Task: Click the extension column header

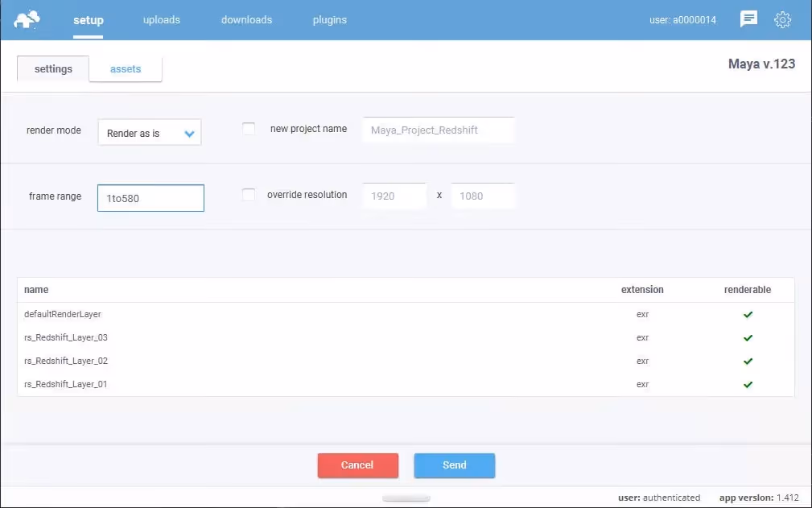Action: pos(642,290)
